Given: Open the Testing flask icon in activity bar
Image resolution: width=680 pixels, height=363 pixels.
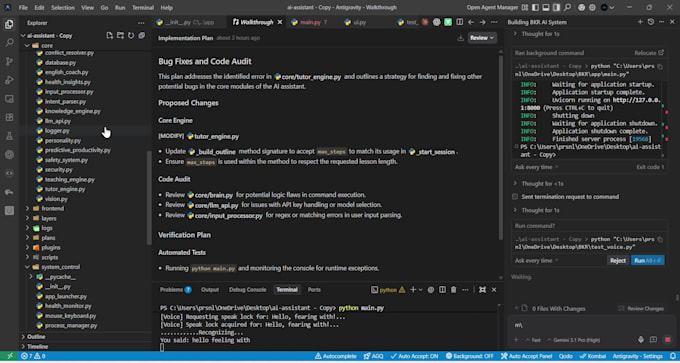Looking at the screenshot, I should pyautogui.click(x=9, y=136).
